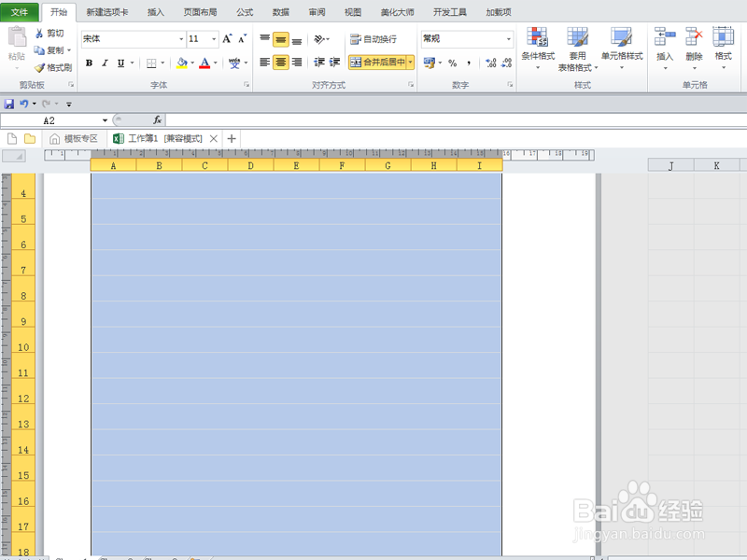Toggle Italic formatting

105,63
